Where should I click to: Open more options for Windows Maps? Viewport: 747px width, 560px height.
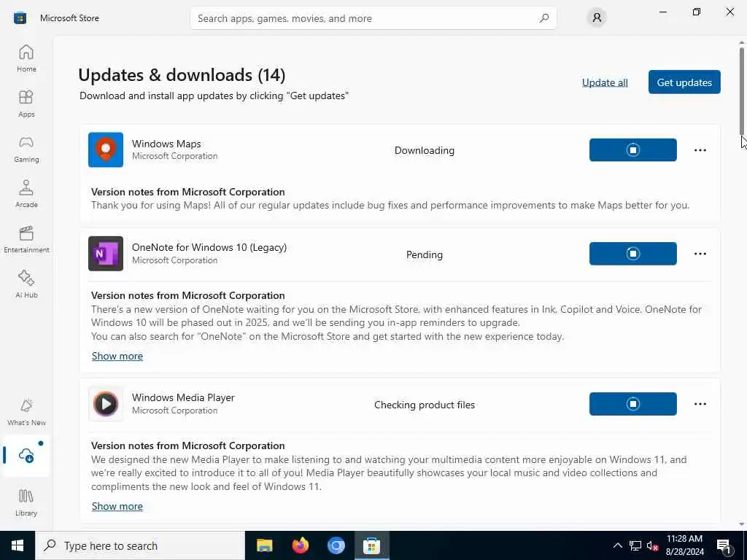tap(700, 150)
